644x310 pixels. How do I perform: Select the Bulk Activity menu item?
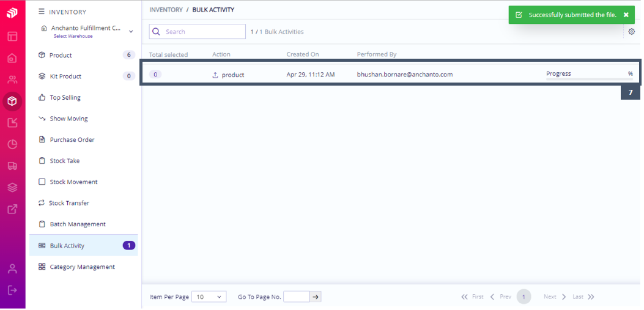coord(84,246)
